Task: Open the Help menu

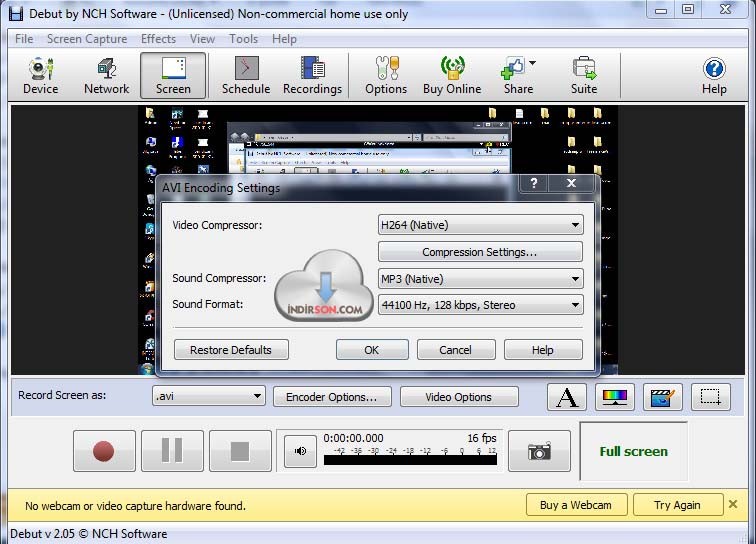Action: click(x=284, y=39)
